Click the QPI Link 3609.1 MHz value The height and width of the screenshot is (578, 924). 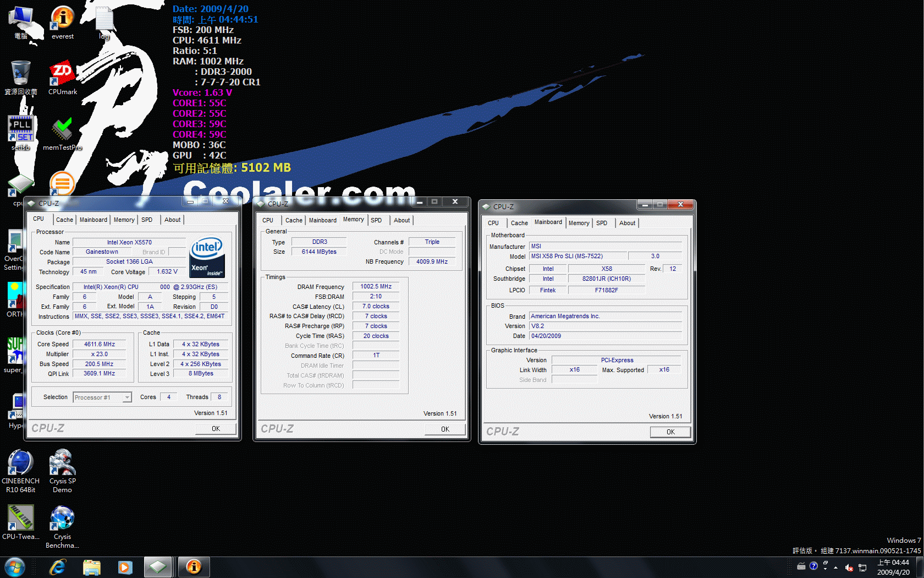pos(100,374)
